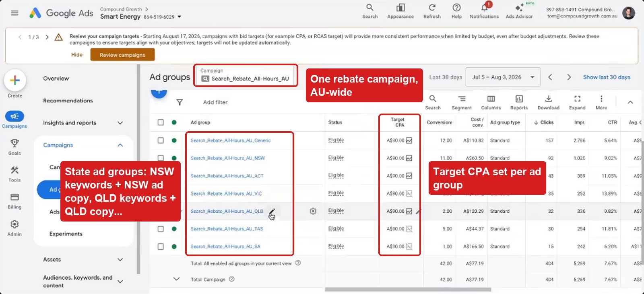Download the ad groups table
The height and width of the screenshot is (294, 644).
pos(549,102)
